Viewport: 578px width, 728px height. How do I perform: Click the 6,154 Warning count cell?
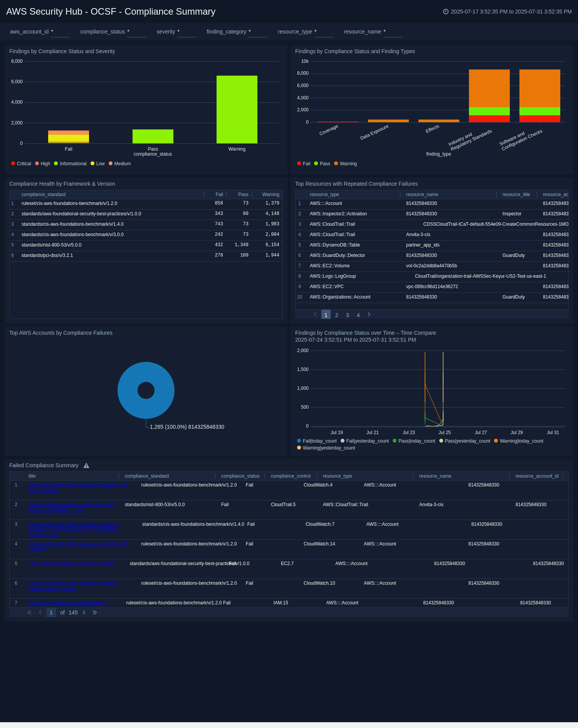[x=272, y=245]
